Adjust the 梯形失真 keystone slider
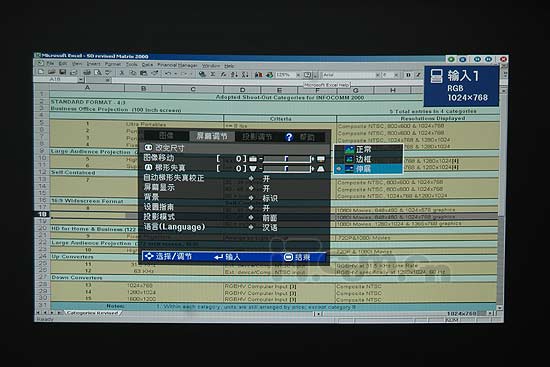550x367 pixels. [287, 169]
